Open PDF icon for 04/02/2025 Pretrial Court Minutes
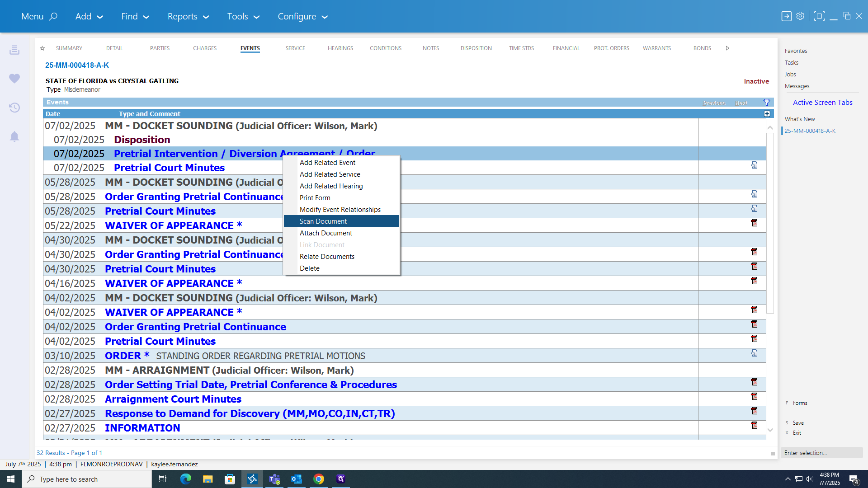This screenshot has height=488, width=868. point(754,339)
